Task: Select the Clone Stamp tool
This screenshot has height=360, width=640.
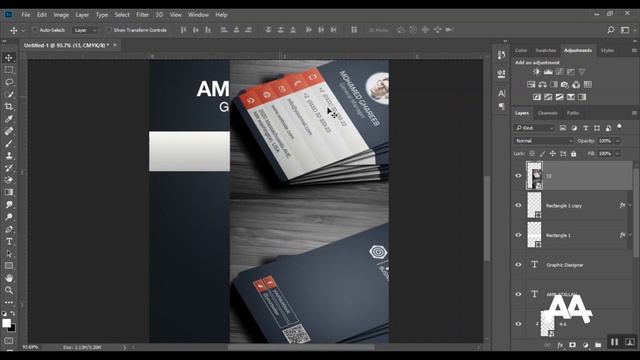Action: (9, 156)
